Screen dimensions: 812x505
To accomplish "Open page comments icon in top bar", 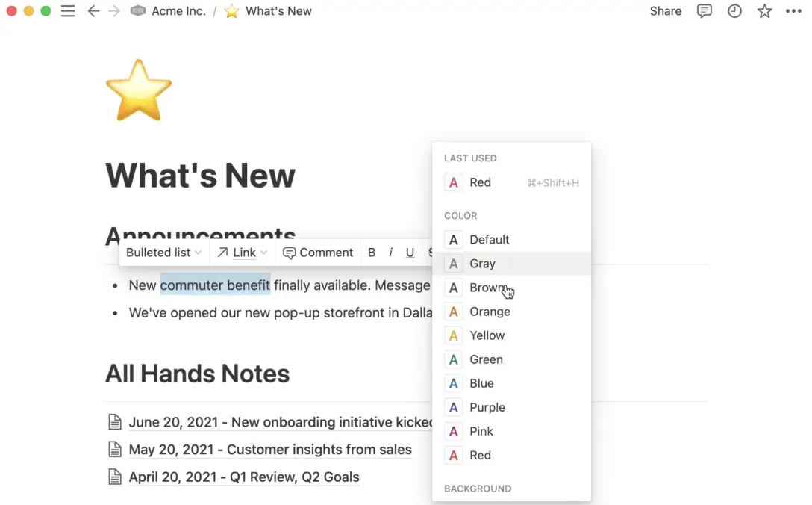I will tap(705, 11).
